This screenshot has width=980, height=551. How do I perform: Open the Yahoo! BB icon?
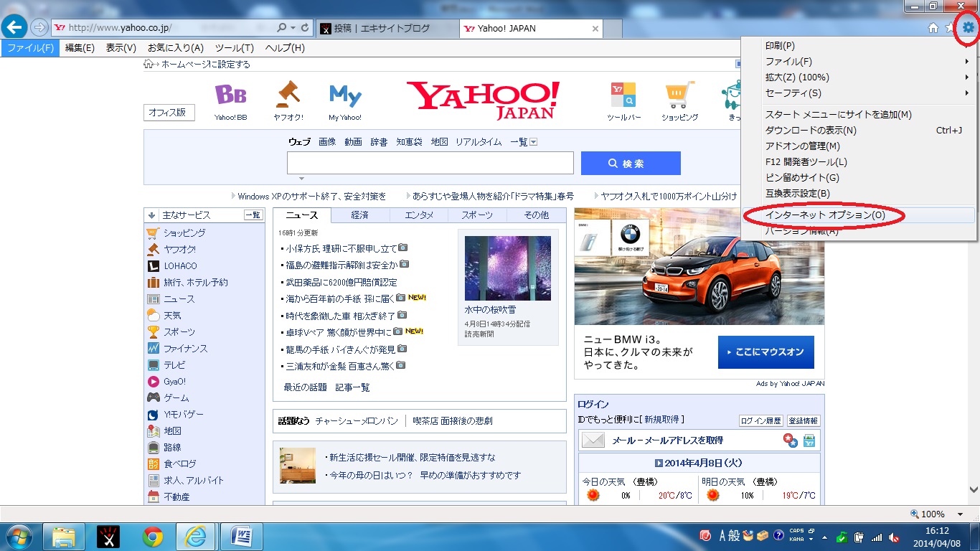click(230, 95)
